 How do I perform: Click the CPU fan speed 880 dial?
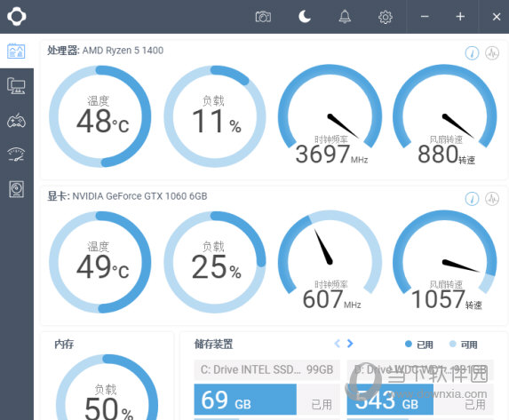click(x=445, y=115)
